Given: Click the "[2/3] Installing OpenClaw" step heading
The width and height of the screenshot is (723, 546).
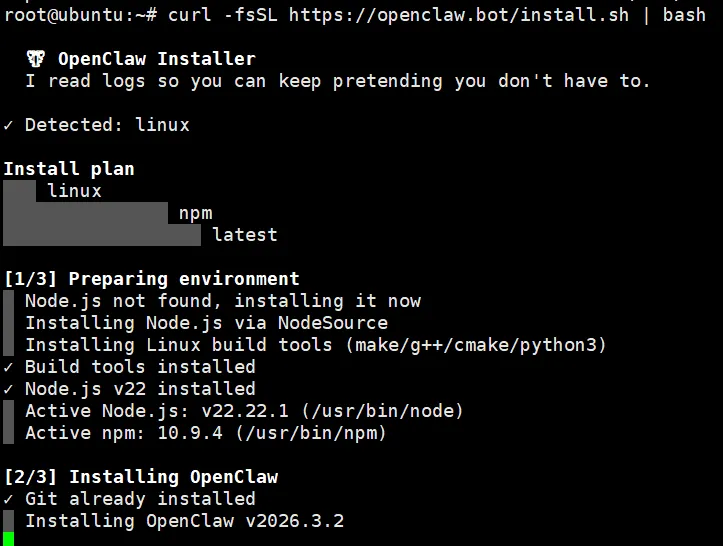Looking at the screenshot, I should (x=141, y=477).
